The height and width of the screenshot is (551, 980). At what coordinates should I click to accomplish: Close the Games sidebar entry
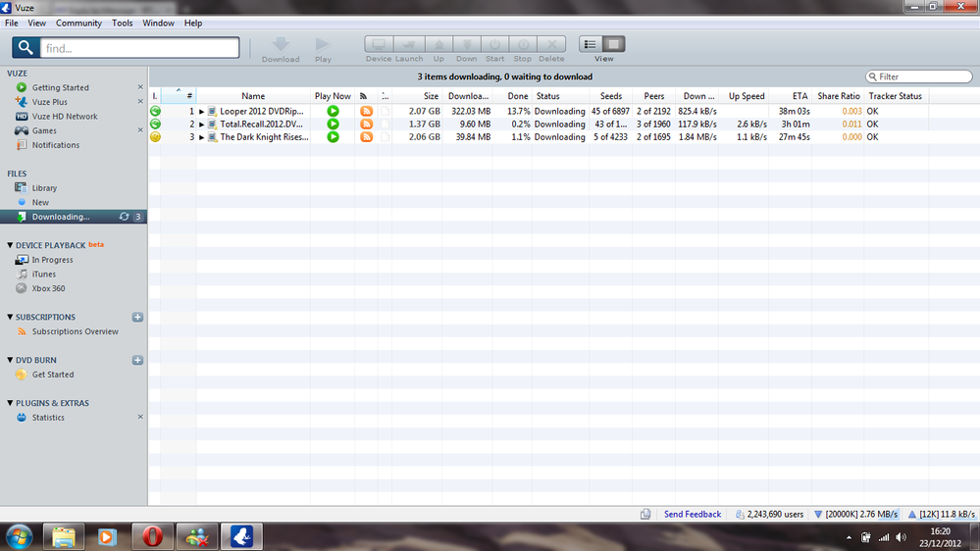[x=140, y=130]
